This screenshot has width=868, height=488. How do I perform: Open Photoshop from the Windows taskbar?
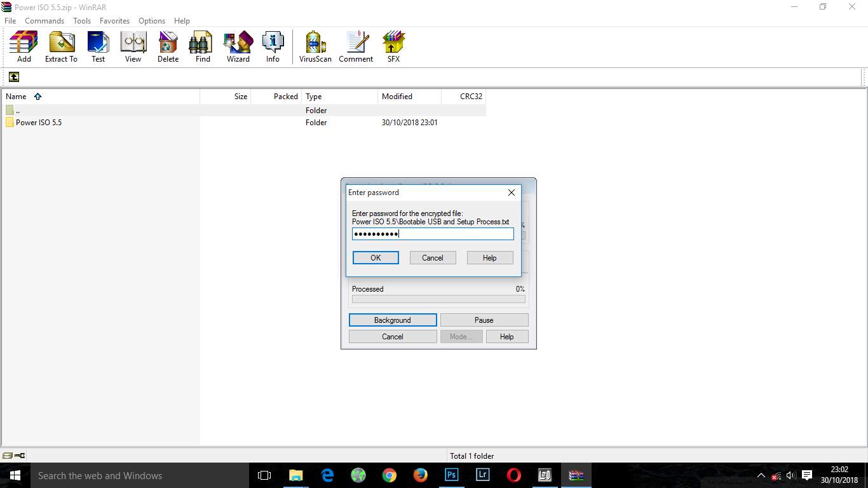452,475
